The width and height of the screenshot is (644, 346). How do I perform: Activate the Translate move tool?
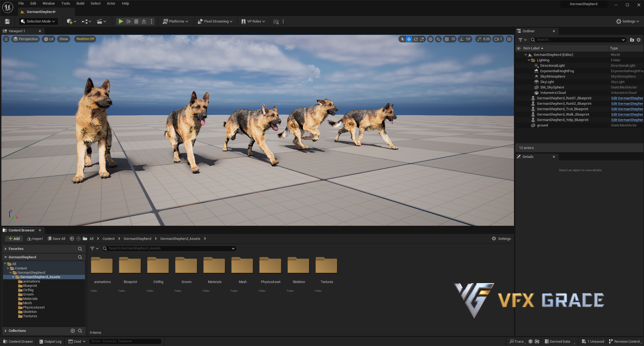[409, 39]
